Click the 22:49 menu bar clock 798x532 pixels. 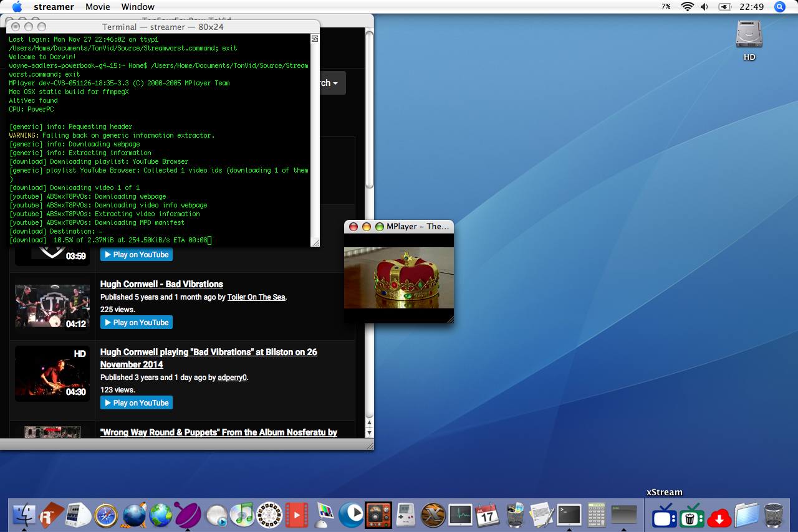coord(751,7)
